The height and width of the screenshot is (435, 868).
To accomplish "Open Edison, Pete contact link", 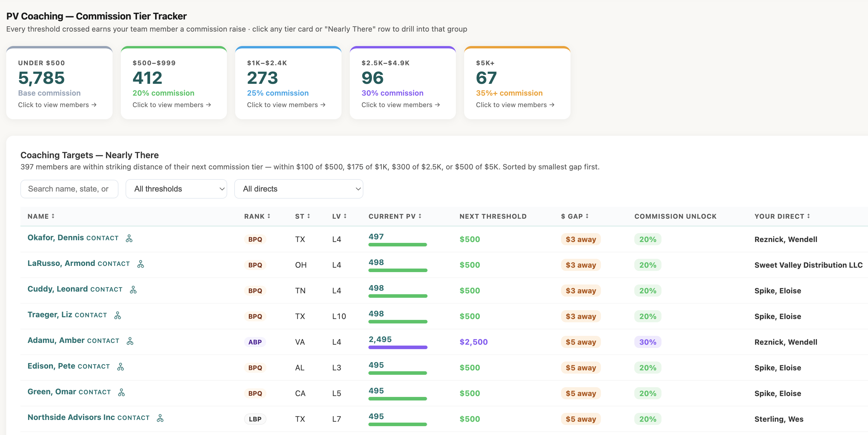I will tap(94, 366).
